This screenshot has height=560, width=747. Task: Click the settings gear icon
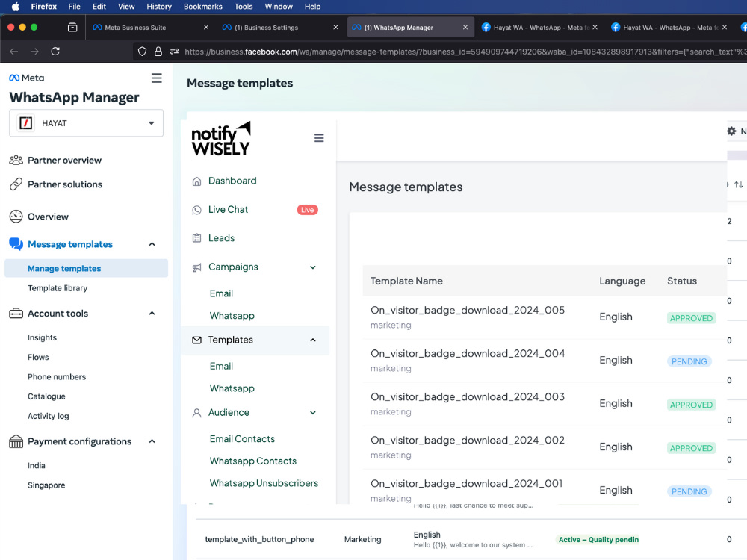coord(731,131)
